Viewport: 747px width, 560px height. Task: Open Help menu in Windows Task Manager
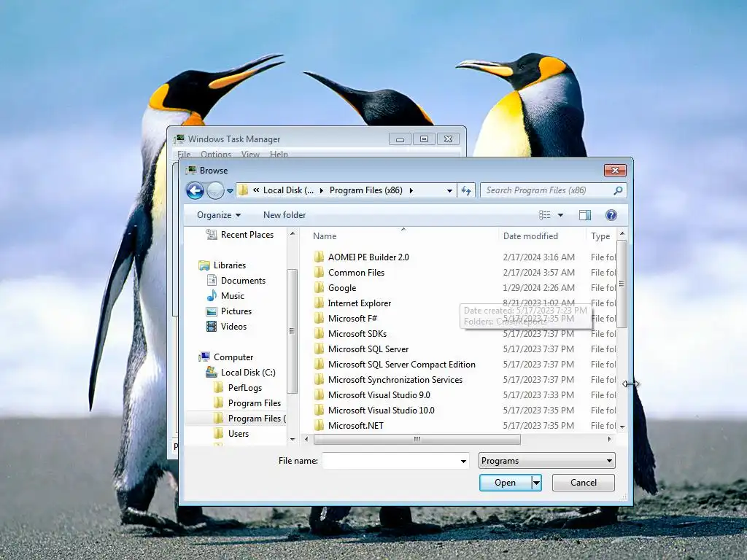pyautogui.click(x=279, y=155)
